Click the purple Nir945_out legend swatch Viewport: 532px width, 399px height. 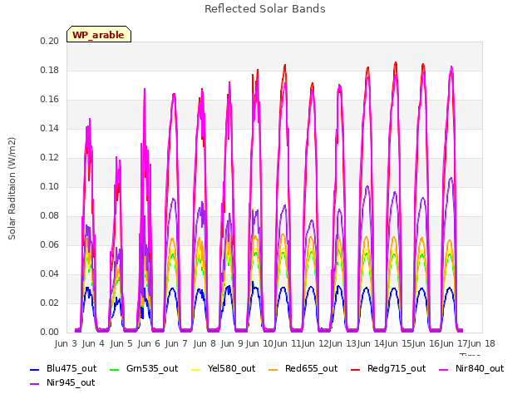[35, 384]
